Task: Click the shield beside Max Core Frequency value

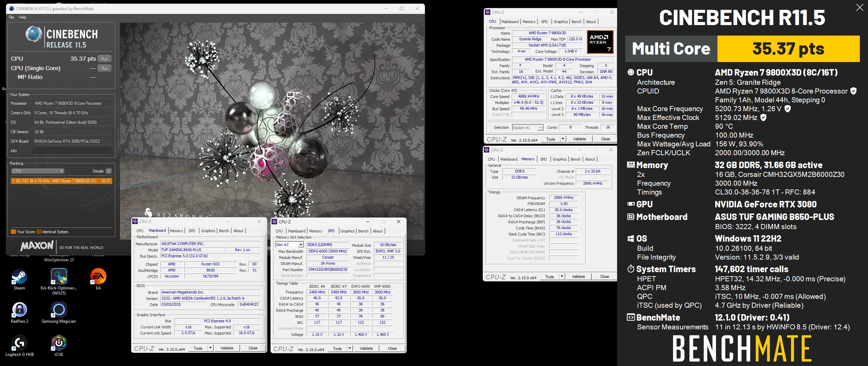Action: [788, 109]
